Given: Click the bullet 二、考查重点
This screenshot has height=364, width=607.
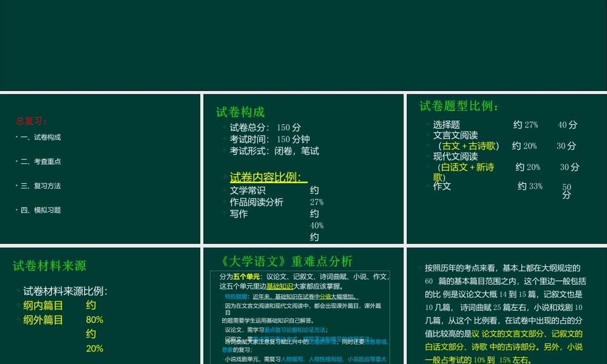Looking at the screenshot, I should tap(41, 162).
